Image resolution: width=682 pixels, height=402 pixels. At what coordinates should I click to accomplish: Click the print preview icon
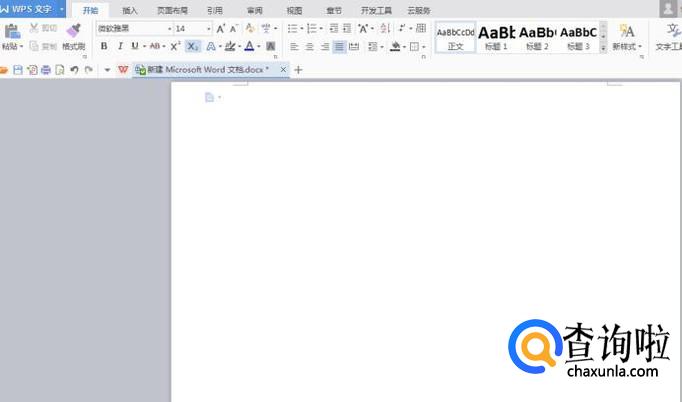pos(60,70)
